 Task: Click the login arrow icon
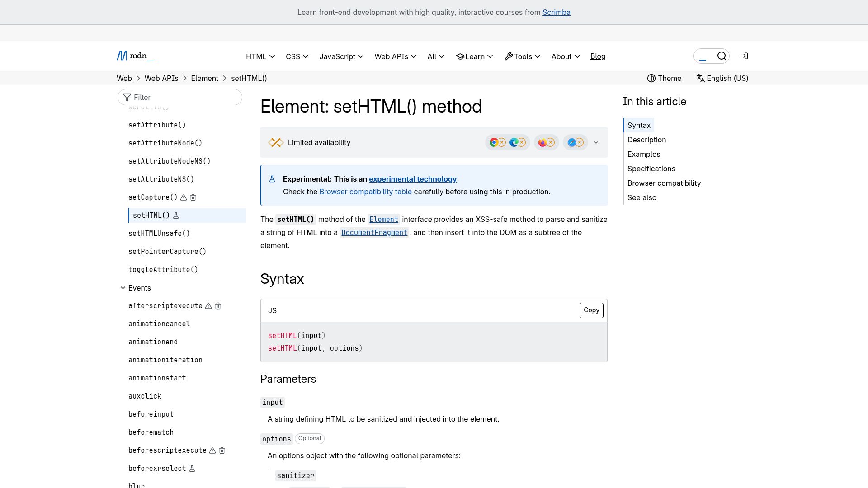pos(745,56)
